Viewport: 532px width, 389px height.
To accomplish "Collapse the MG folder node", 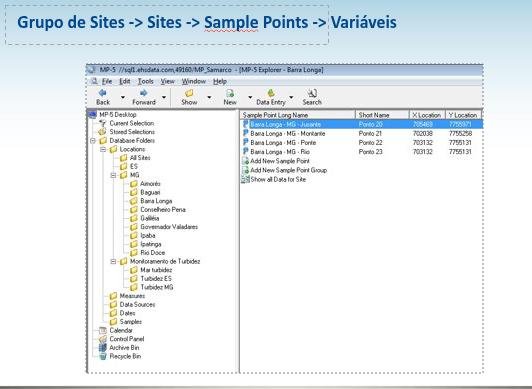I will click(113, 175).
